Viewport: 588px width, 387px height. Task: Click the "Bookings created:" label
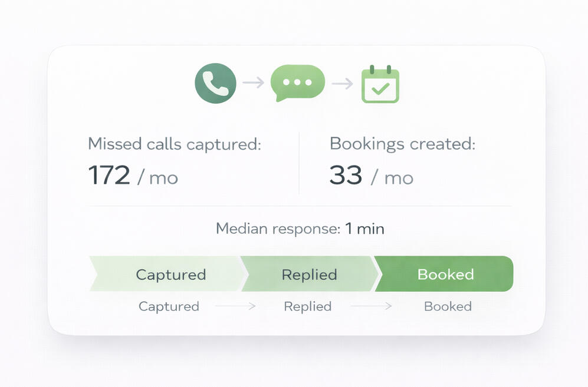click(402, 144)
